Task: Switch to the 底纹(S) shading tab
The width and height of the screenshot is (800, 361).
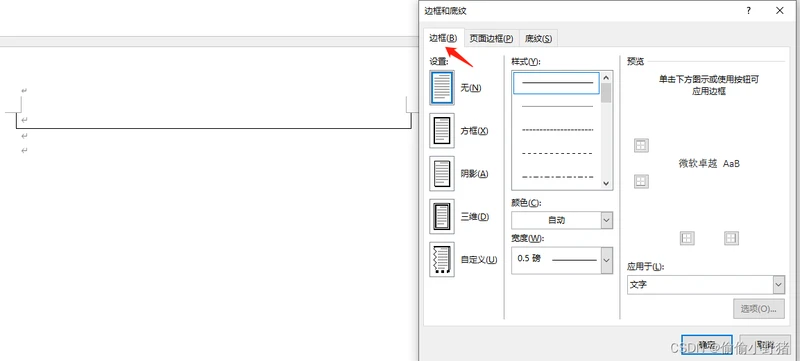Action: click(538, 38)
